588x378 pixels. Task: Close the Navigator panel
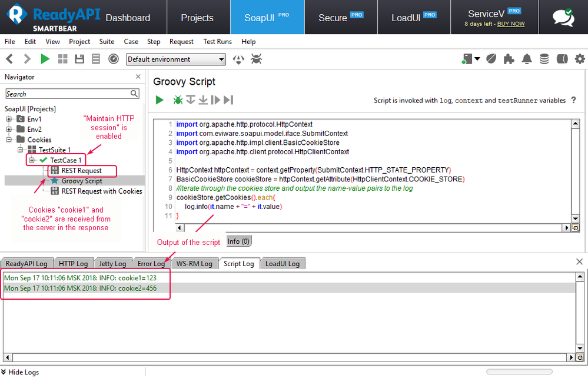pyautogui.click(x=138, y=77)
